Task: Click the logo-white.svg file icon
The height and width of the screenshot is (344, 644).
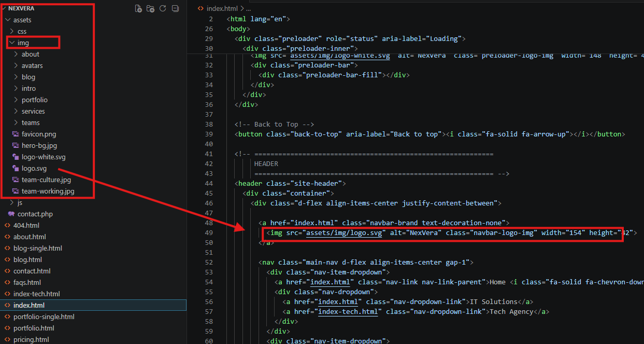Action: [16, 157]
